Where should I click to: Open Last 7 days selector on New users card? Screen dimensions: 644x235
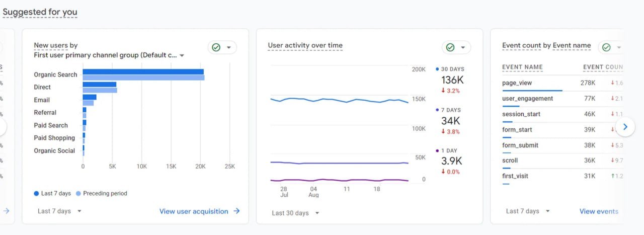tap(59, 211)
